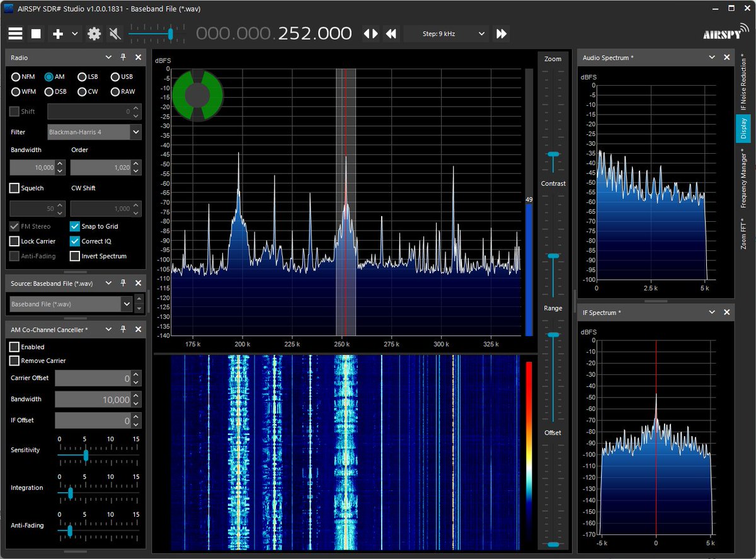756x559 pixels.
Task: Step frequency forward with double-arrow button
Action: pos(501,33)
